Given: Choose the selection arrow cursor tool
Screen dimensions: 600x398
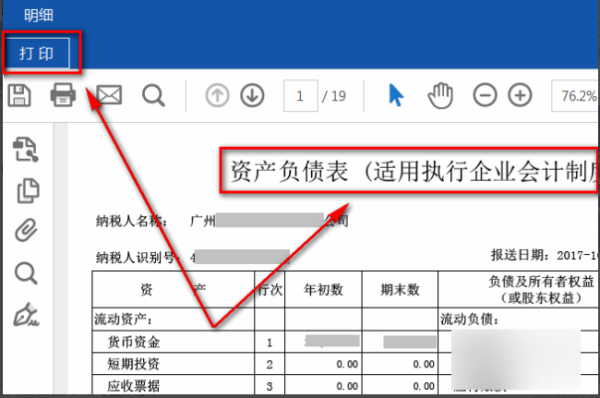Looking at the screenshot, I should (396, 95).
